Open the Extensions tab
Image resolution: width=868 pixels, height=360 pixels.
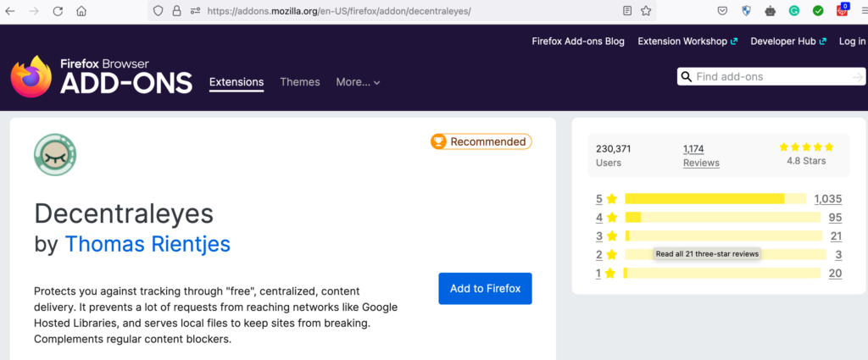[x=236, y=82]
